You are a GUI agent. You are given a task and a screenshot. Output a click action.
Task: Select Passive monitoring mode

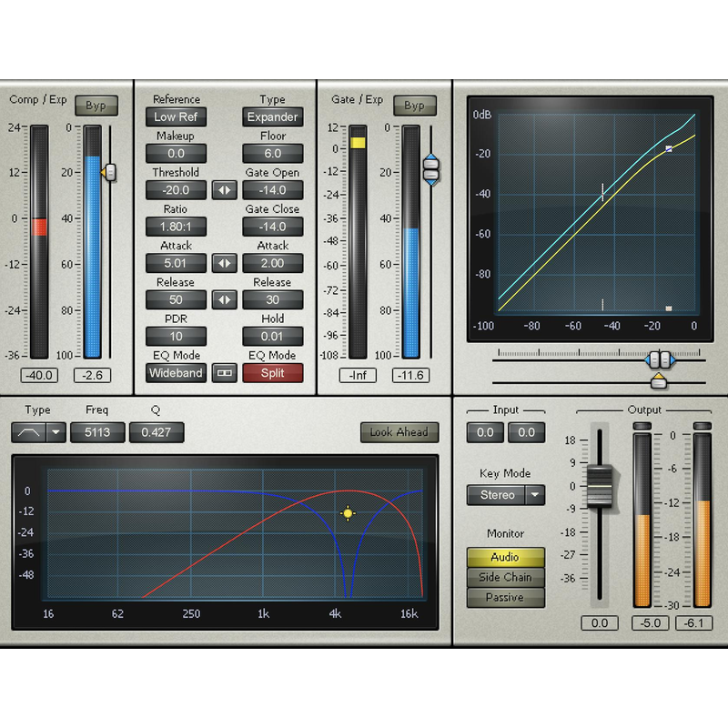505,598
